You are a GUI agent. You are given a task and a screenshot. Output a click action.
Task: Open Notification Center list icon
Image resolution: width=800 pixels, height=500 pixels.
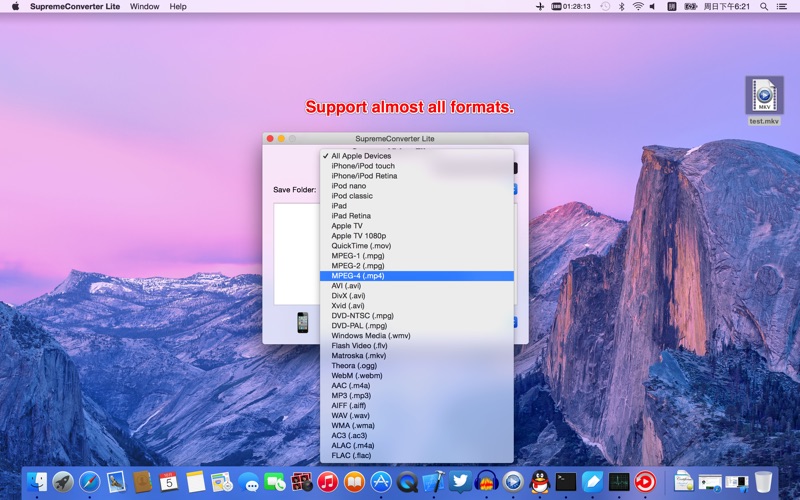click(782, 7)
